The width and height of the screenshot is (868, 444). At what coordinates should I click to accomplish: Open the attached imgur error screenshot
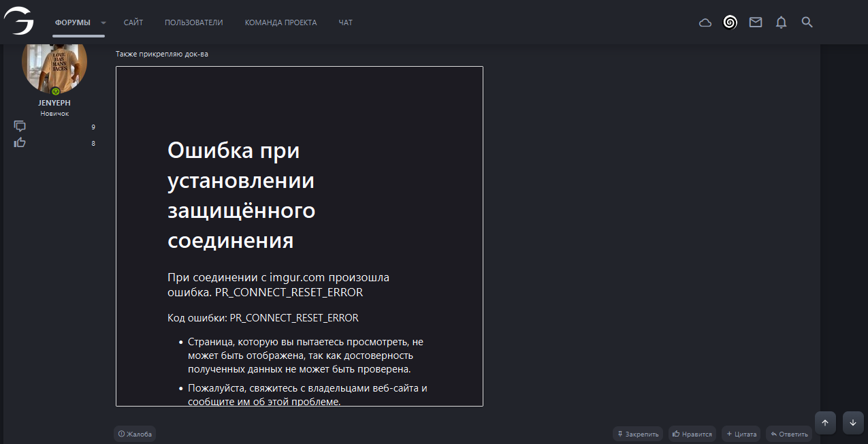[x=299, y=236]
